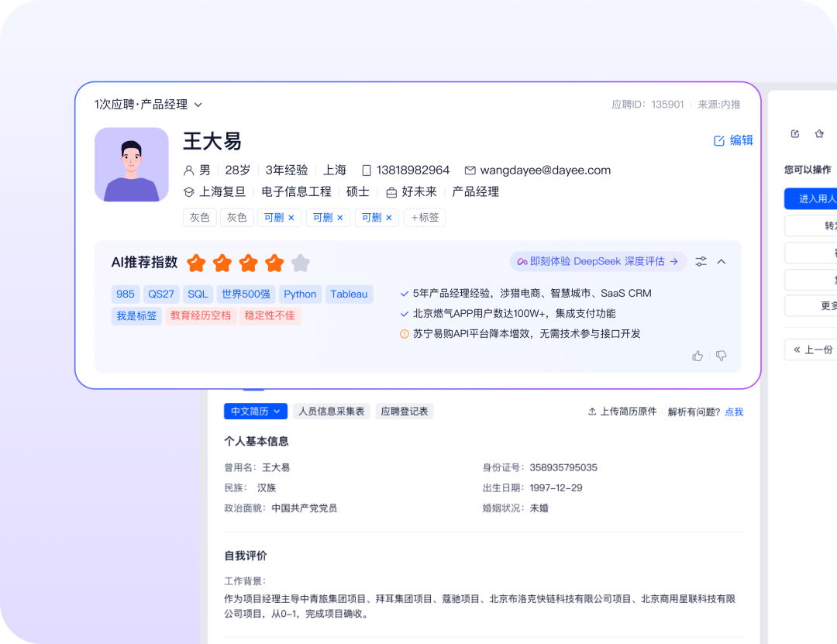Go to previous resume with 上一份

[811, 350]
